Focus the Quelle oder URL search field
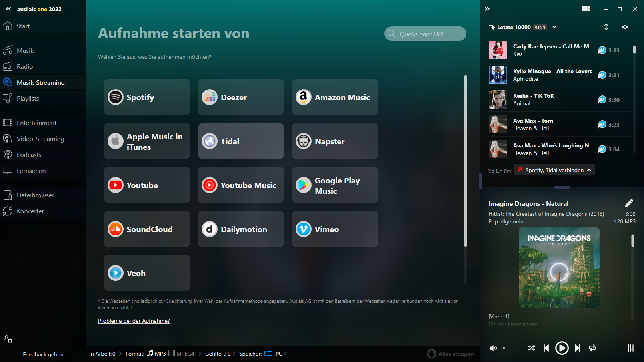The image size is (644, 362). coord(425,34)
